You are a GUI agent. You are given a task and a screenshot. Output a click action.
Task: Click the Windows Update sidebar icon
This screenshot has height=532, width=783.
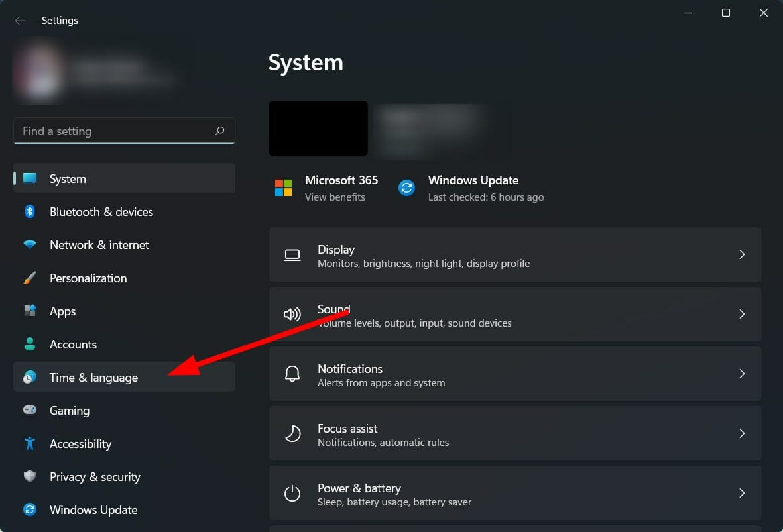(30, 509)
